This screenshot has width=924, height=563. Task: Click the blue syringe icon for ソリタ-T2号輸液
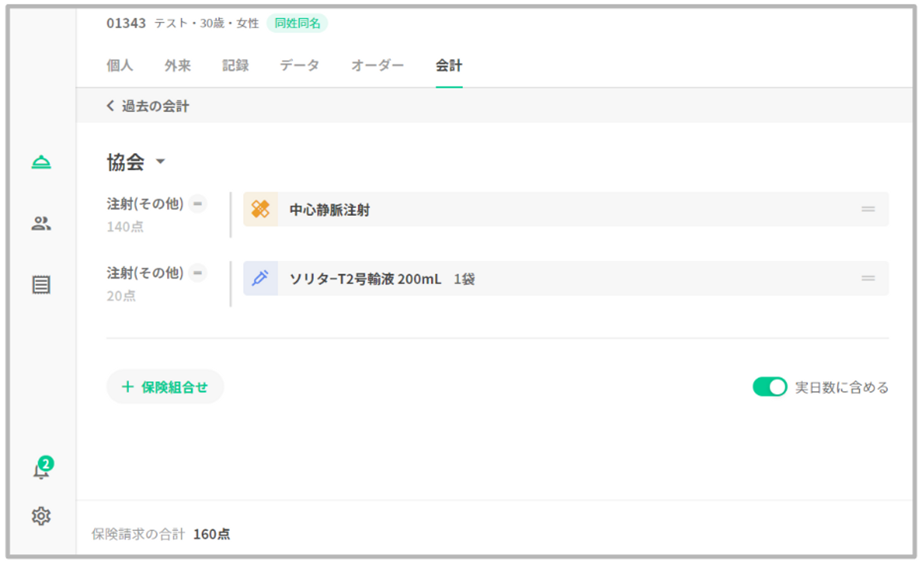(261, 278)
